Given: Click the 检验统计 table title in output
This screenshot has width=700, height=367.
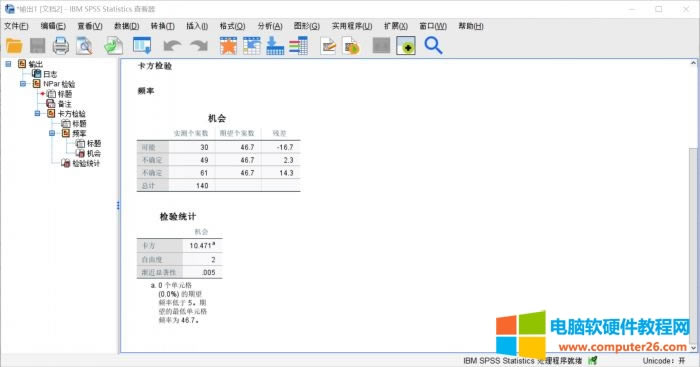Looking at the screenshot, I should pos(178,217).
